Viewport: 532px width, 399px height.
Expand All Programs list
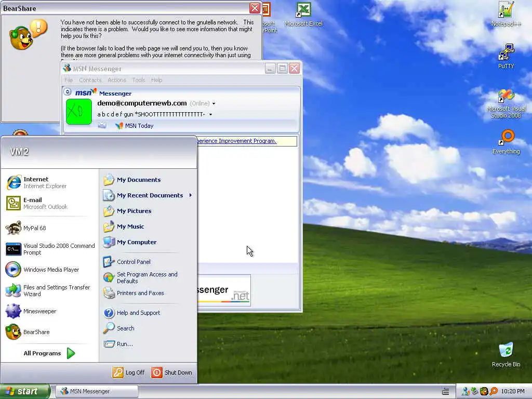click(x=49, y=353)
